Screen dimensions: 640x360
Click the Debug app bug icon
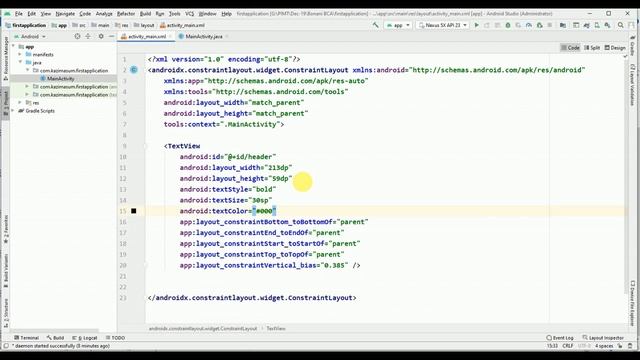[x=508, y=25]
